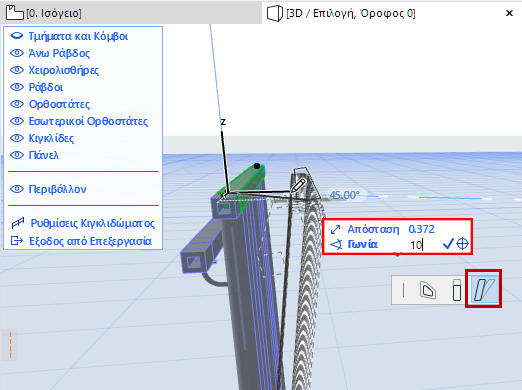Toggle visibility of Τμήματα και Κόμβοι
522x390 pixels.
17,36
